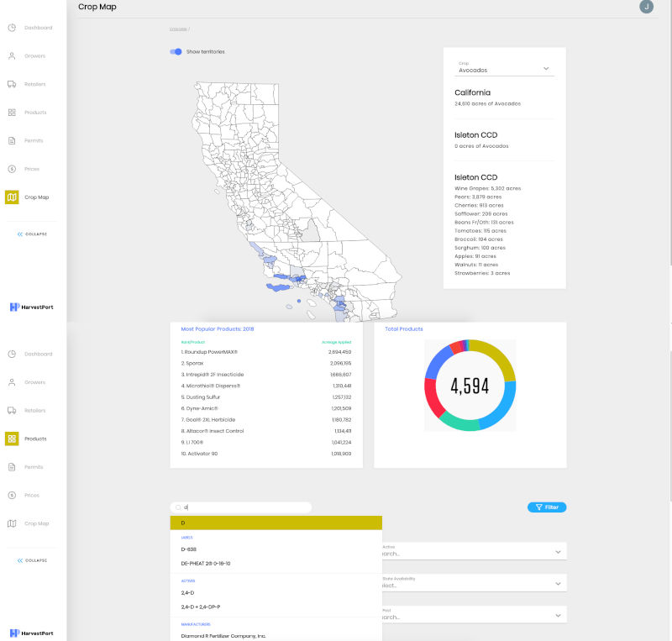Select the highlighted D suggestion row
The image size is (672, 641).
click(x=276, y=523)
